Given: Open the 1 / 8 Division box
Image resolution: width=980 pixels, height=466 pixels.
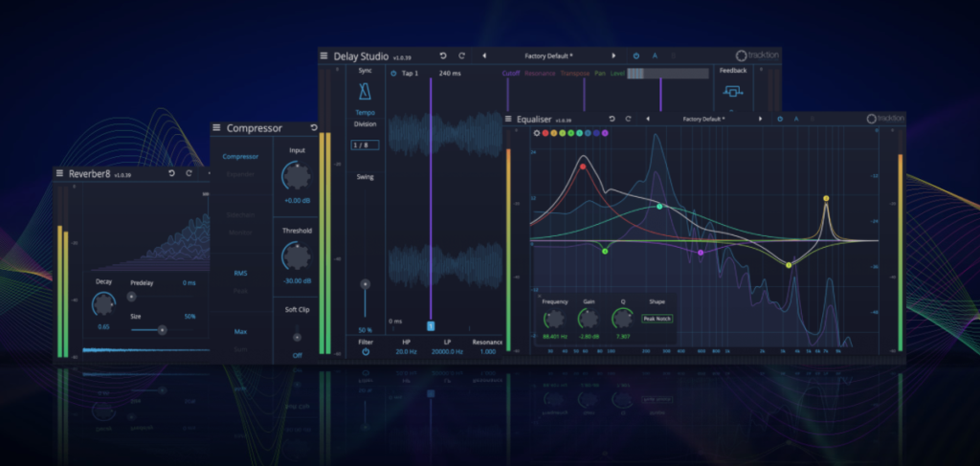Looking at the screenshot, I should click(x=365, y=144).
